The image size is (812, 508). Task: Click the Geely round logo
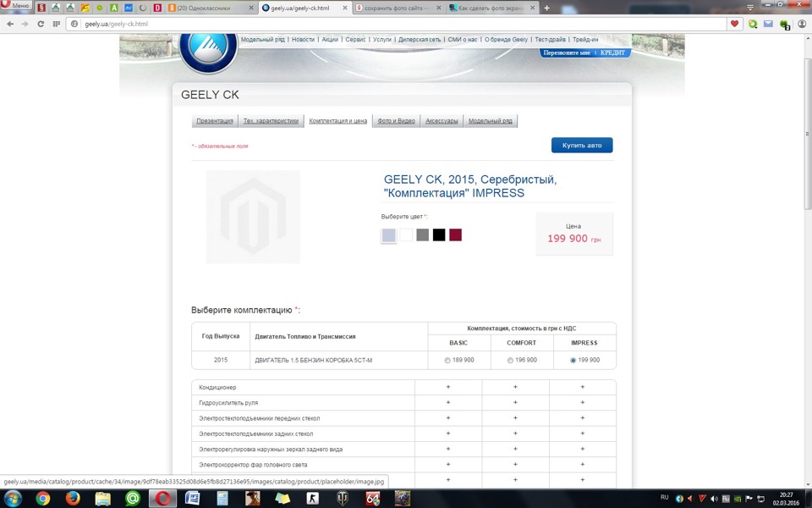[x=208, y=51]
